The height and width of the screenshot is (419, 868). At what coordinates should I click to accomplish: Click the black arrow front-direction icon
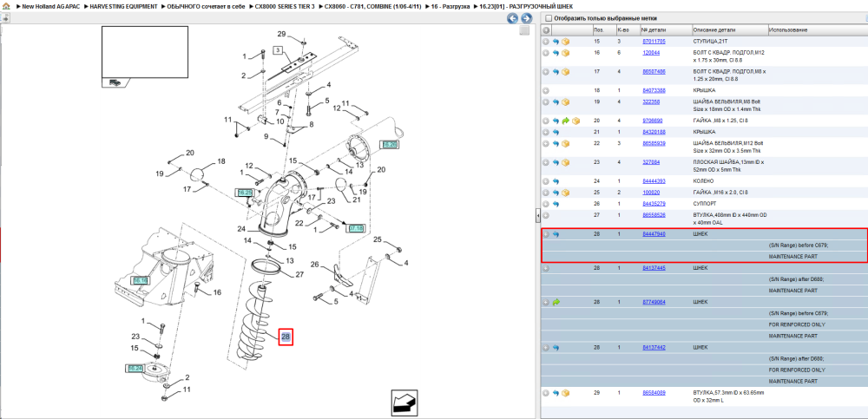pos(404,403)
